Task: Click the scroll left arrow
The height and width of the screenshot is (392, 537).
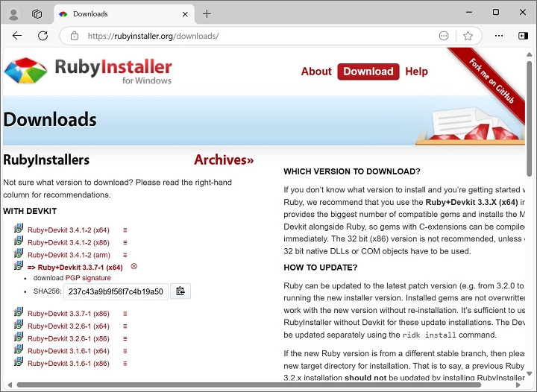Action: (10, 385)
